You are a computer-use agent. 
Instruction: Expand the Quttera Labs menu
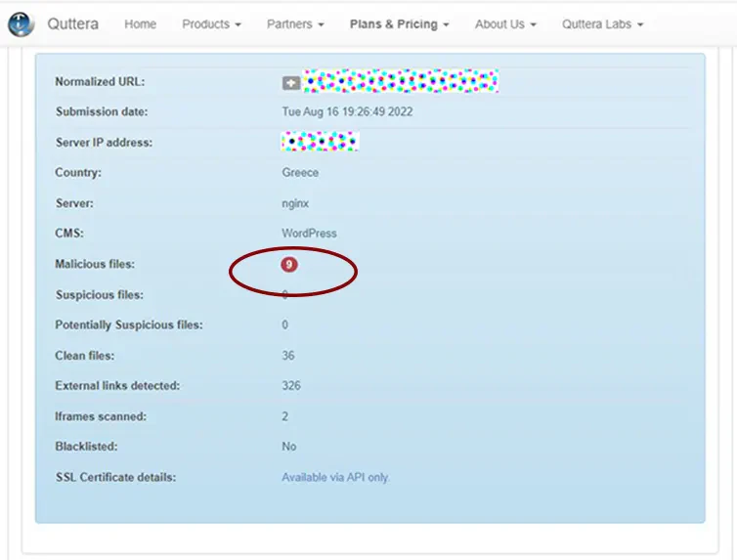tap(602, 24)
